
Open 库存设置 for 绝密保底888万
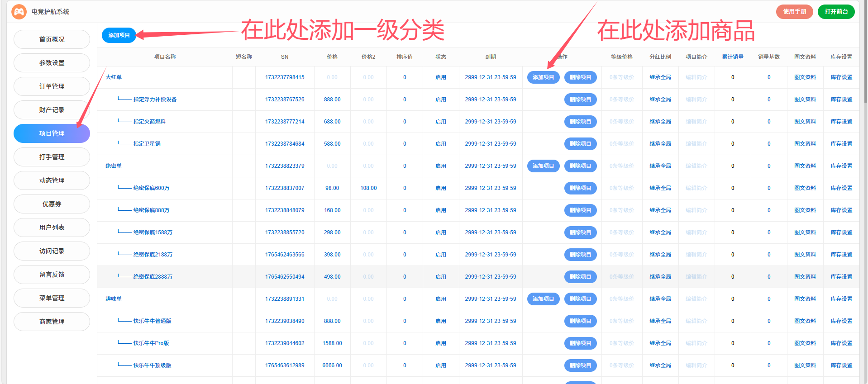(841, 210)
